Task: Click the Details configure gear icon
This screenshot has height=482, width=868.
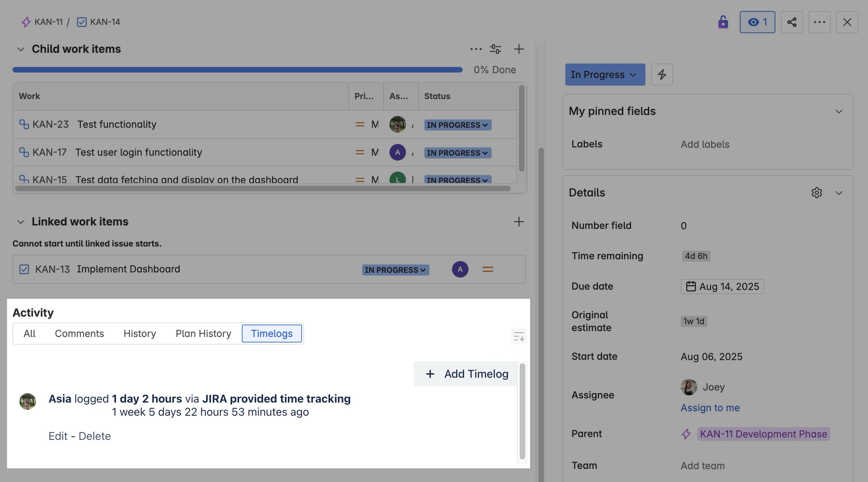Action: (817, 193)
